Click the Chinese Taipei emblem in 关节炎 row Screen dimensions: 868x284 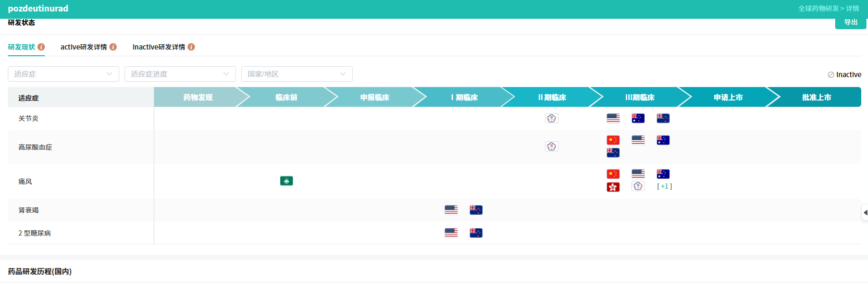tap(552, 118)
